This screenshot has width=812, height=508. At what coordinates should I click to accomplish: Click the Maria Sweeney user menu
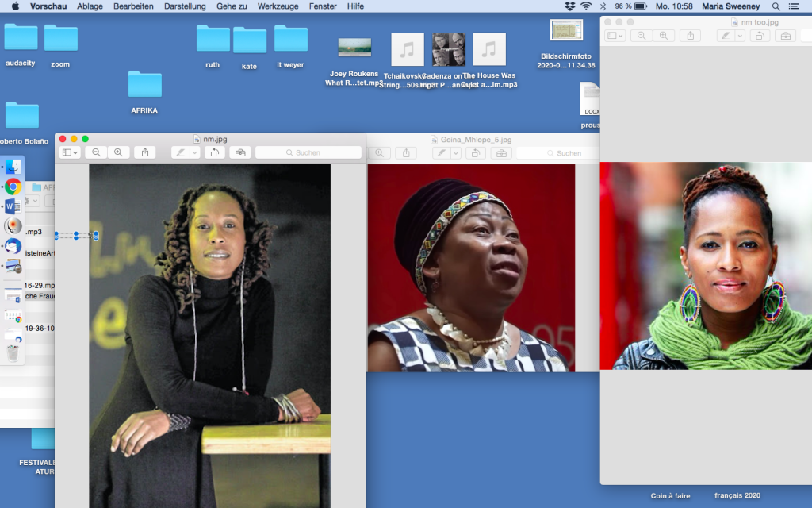tap(730, 6)
